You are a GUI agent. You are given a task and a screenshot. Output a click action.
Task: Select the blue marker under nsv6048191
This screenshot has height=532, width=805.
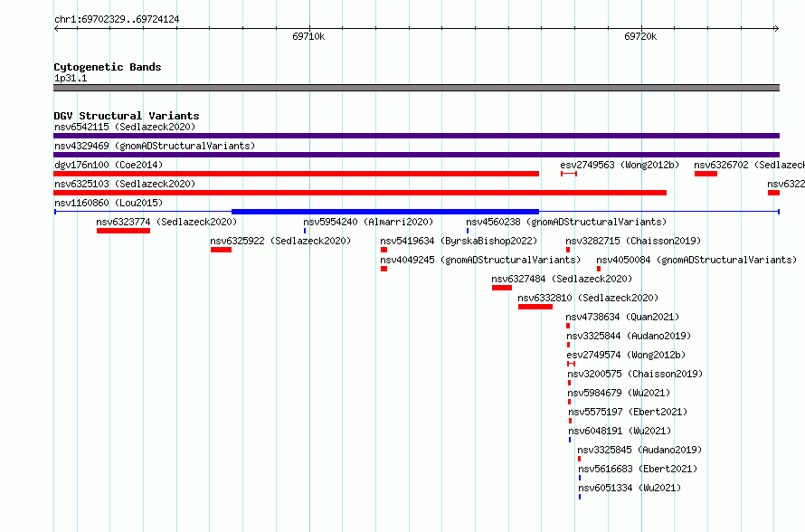click(x=569, y=440)
